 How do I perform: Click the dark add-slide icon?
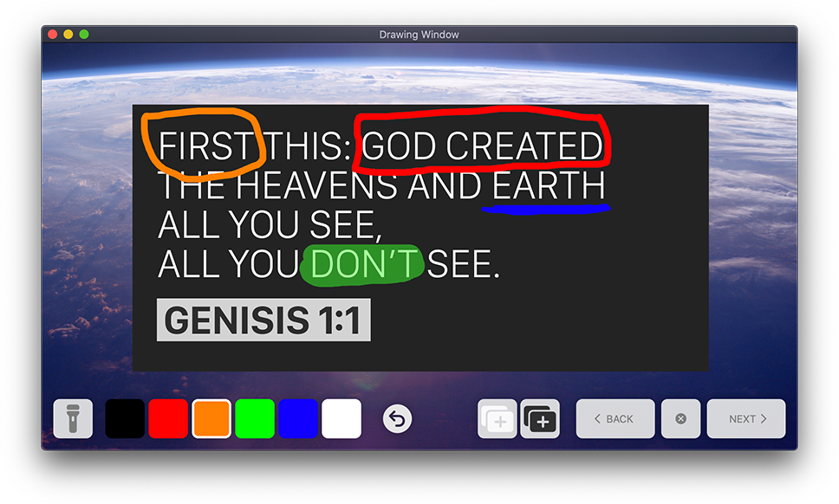click(x=540, y=418)
